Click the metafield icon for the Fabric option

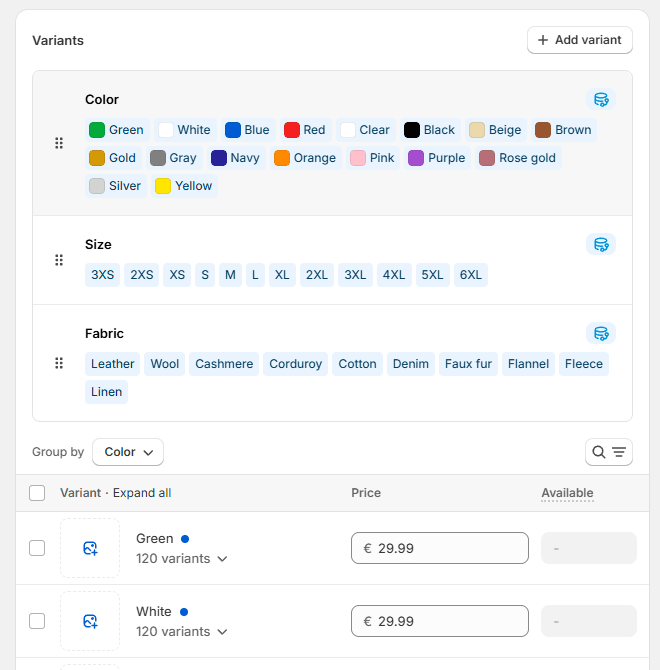coord(600,333)
